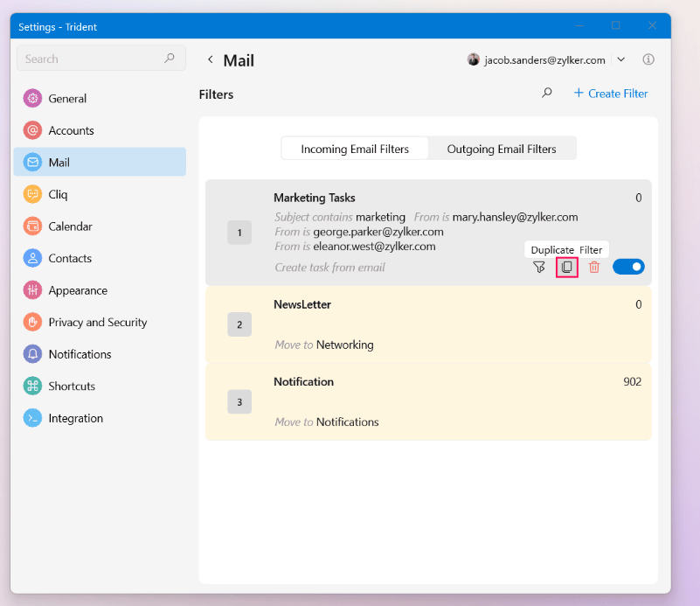Open the NewsLetter filter row
This screenshot has width=700, height=606.
pos(428,324)
